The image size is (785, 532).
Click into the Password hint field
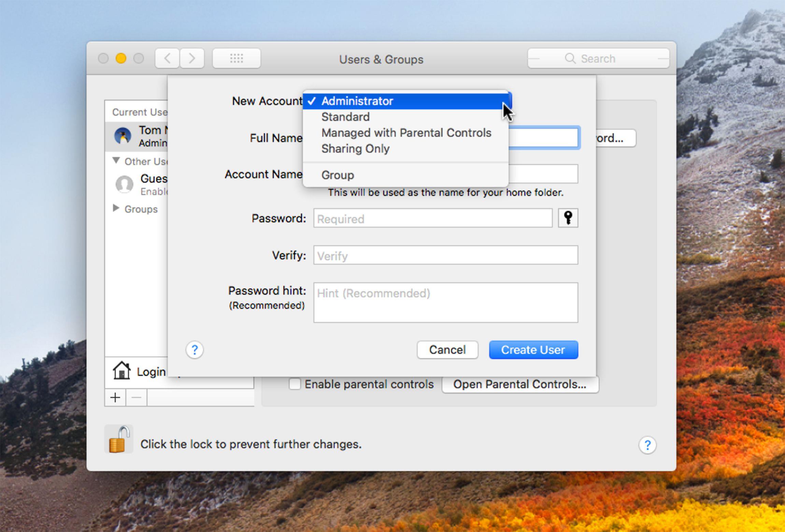(x=446, y=302)
